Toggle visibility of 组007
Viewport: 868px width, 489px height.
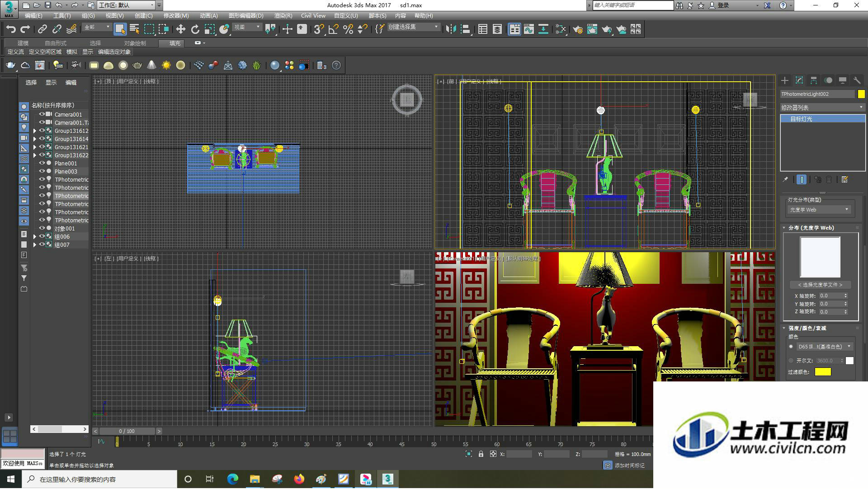click(42, 244)
